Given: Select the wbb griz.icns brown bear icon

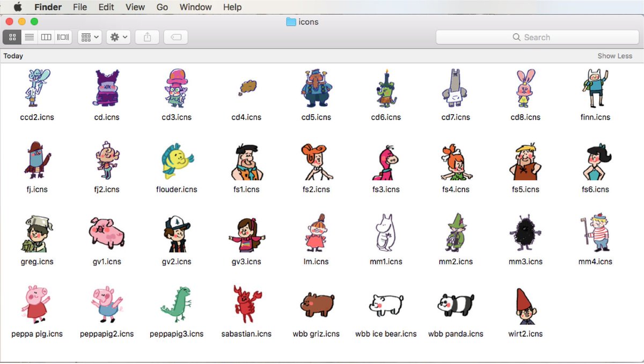Looking at the screenshot, I should (x=316, y=305).
